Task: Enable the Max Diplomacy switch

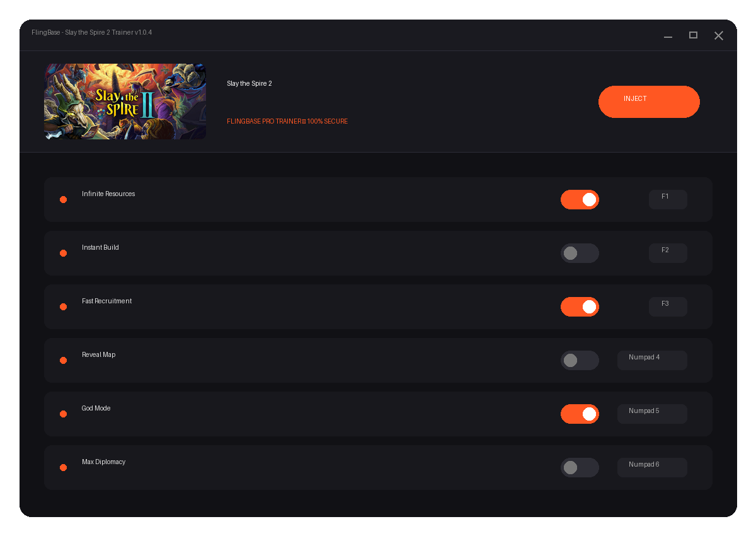Action: 580,468
